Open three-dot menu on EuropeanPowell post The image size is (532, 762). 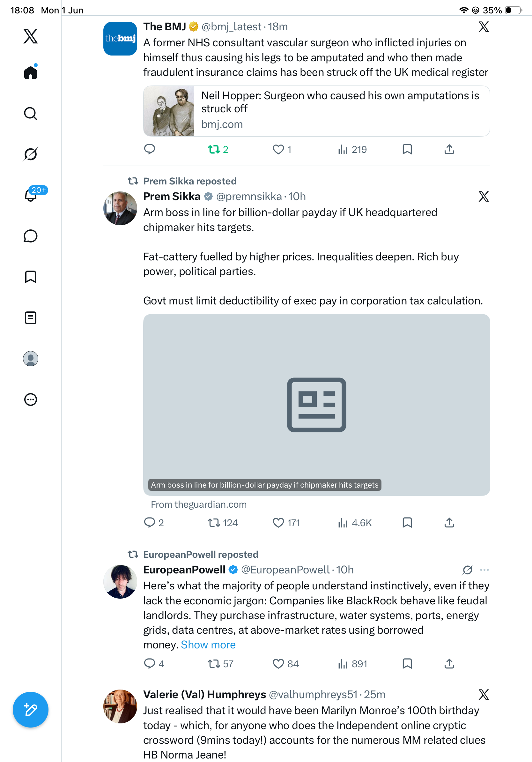coord(484,570)
